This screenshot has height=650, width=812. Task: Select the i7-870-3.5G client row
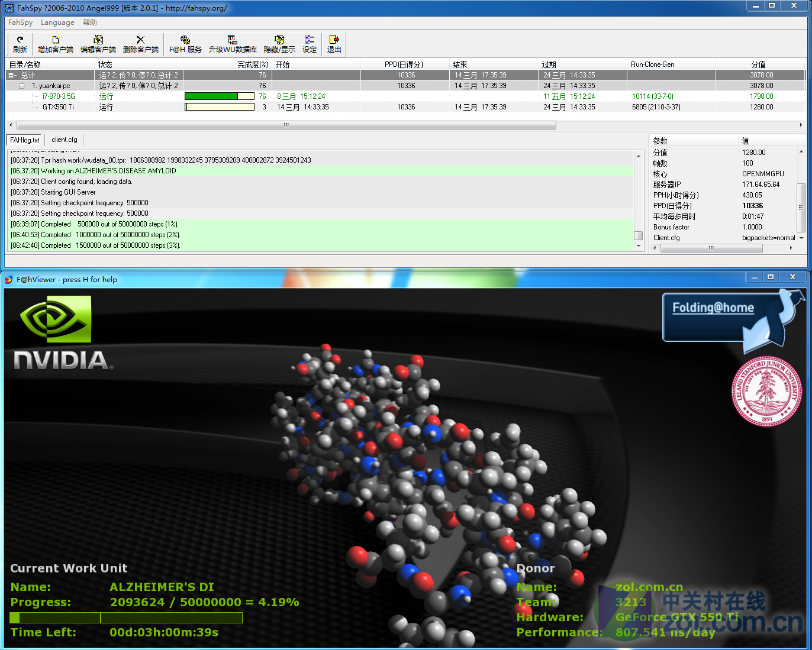pos(405,96)
